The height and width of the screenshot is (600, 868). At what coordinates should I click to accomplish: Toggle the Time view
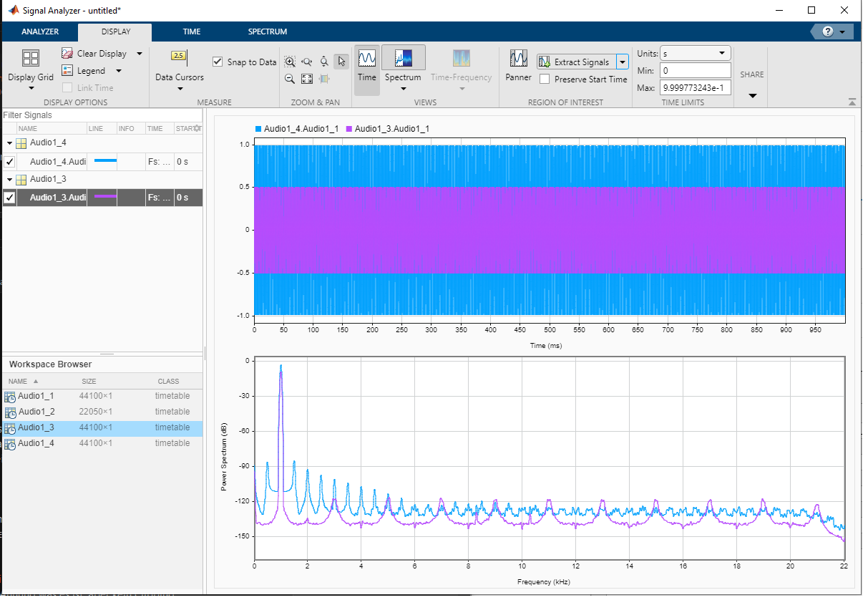click(367, 69)
